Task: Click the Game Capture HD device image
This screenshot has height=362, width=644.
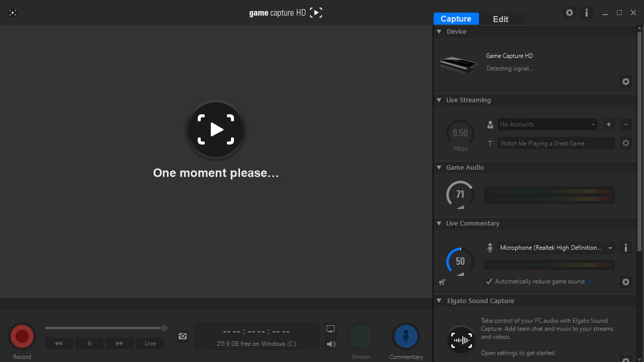Action: [458, 65]
